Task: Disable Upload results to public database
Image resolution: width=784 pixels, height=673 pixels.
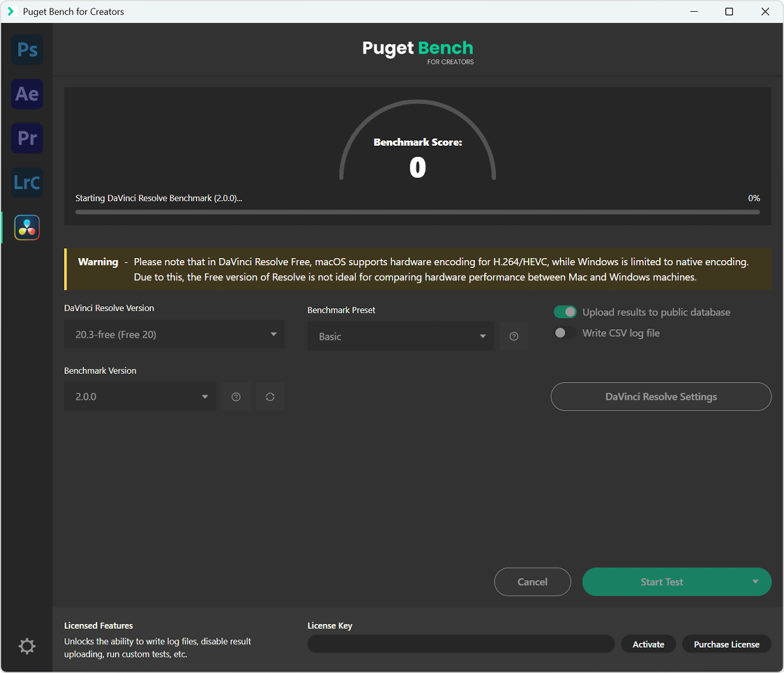Action: (565, 312)
